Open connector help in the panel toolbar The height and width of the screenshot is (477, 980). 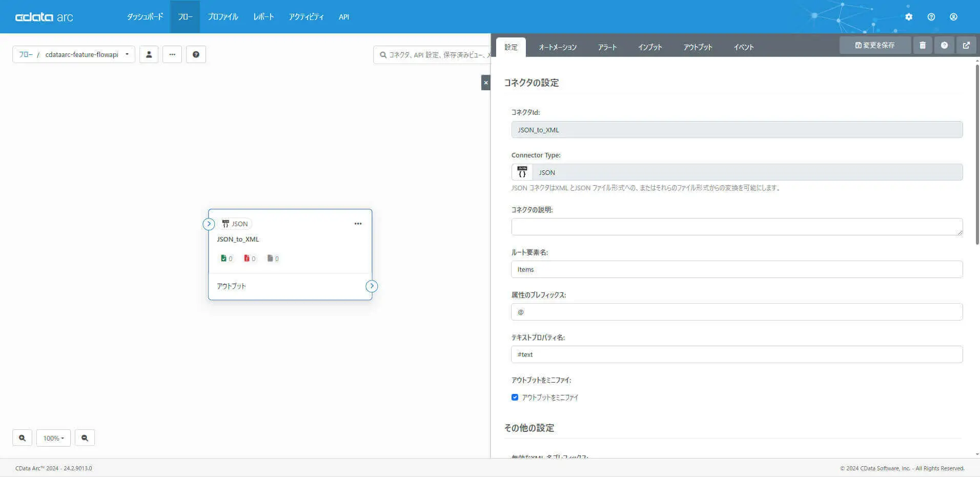(944, 45)
